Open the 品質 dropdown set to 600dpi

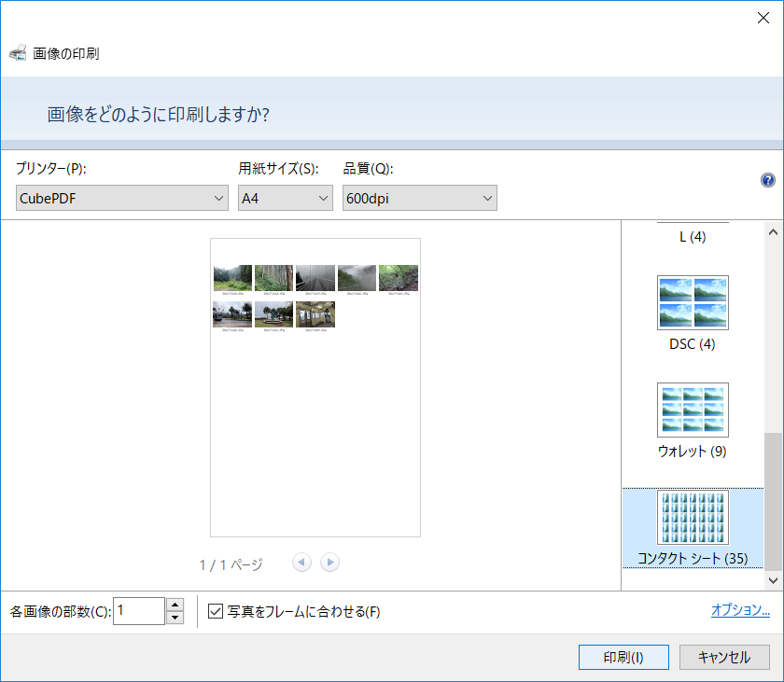(419, 198)
